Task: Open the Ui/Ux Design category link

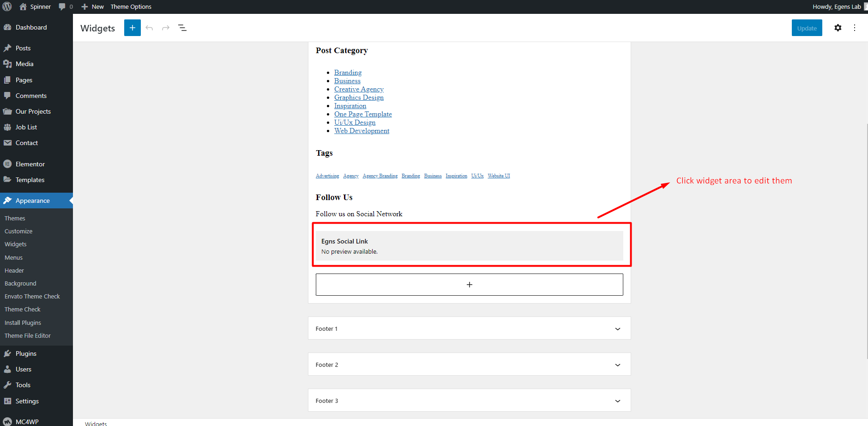Action: click(x=355, y=122)
